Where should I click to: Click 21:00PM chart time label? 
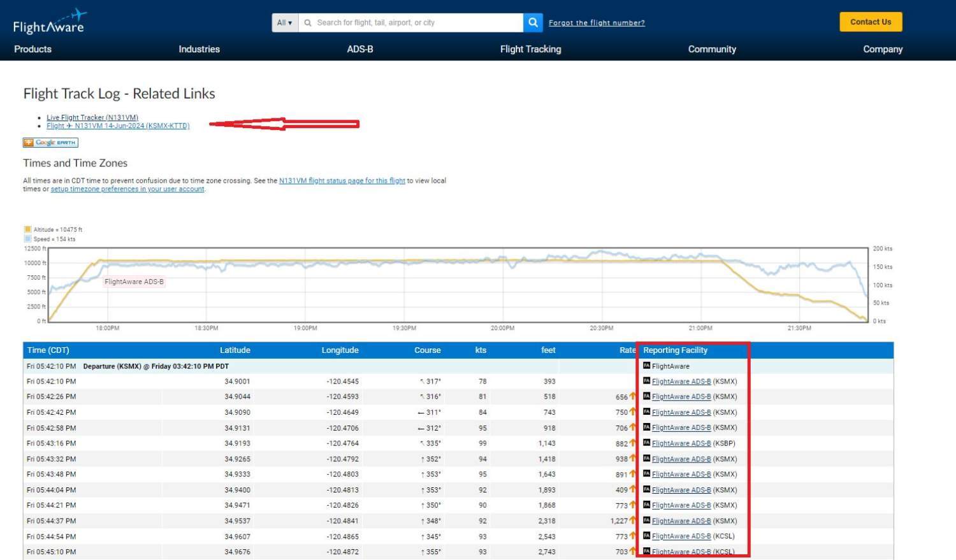700,328
